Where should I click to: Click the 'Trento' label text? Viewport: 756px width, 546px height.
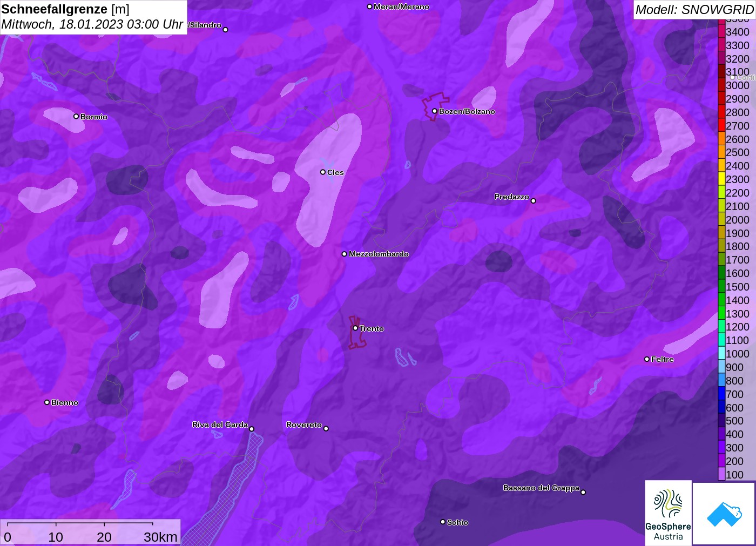pyautogui.click(x=372, y=328)
